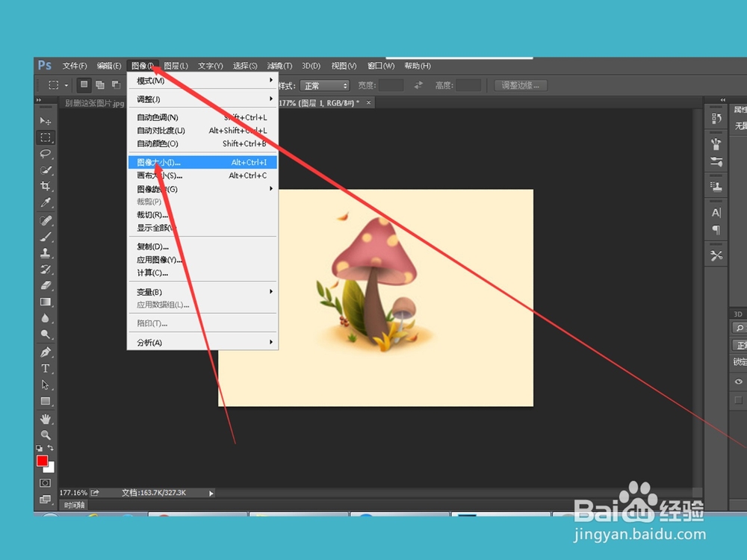Expand the 模式(M) submenu

pyautogui.click(x=203, y=81)
